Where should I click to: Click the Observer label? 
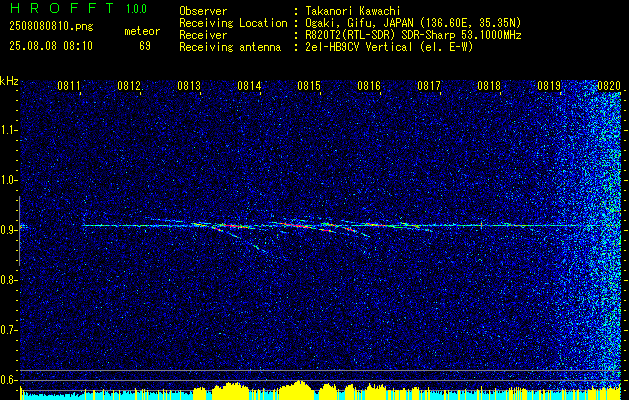coord(203,11)
